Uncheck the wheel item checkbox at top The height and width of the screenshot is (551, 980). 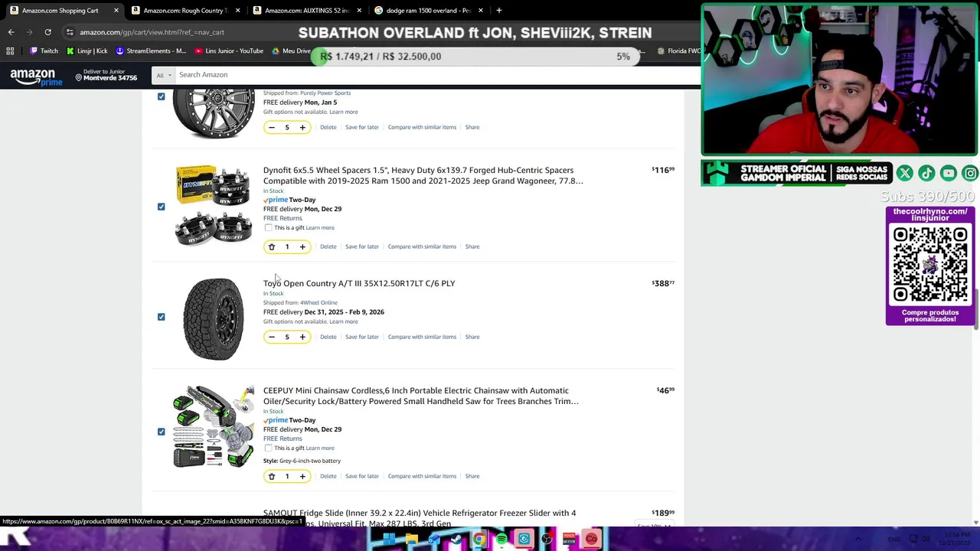pos(161,96)
